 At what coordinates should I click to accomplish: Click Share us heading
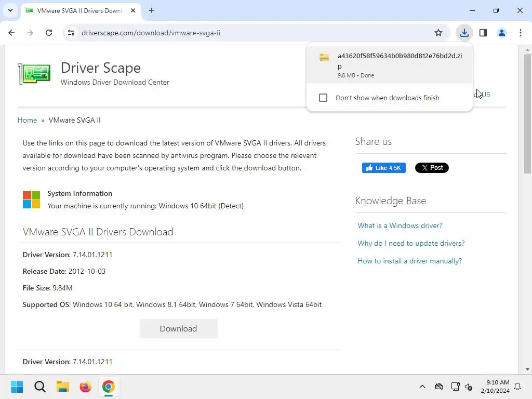374,141
